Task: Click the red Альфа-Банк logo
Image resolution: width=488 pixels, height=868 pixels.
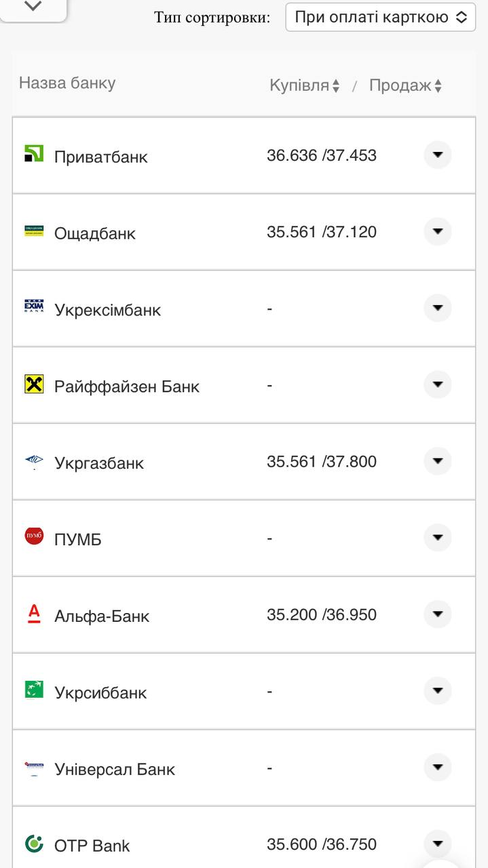Action: pyautogui.click(x=34, y=613)
